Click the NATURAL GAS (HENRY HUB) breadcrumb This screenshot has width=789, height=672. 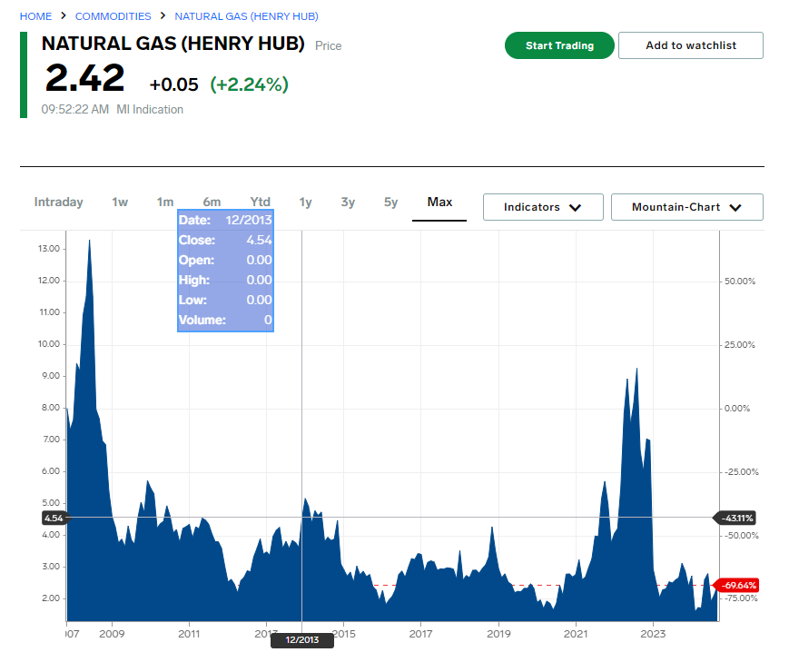[x=246, y=16]
